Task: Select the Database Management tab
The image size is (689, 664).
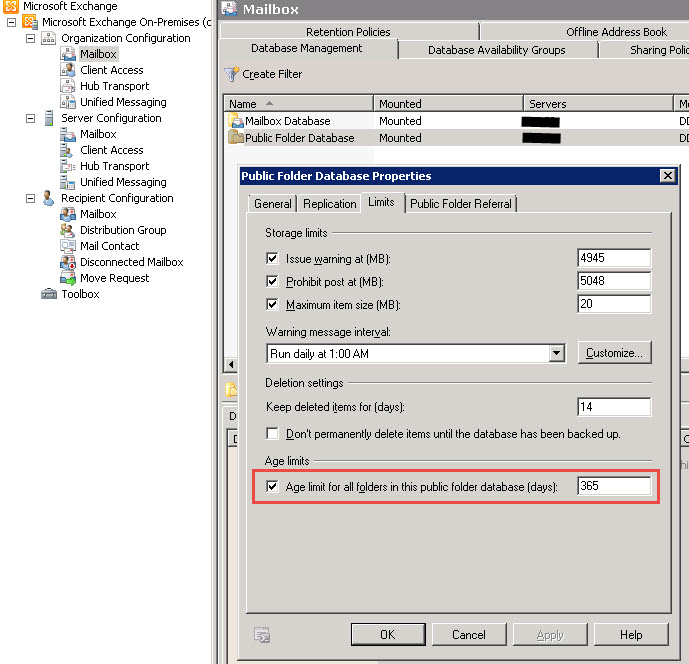Action: (307, 48)
